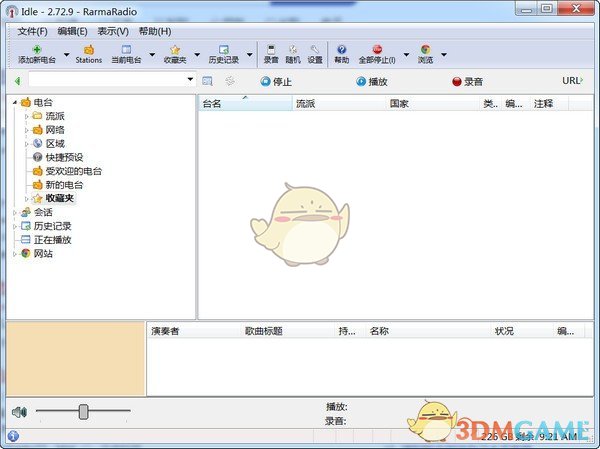Click the 浏览 browser icon in toolbar
The height and width of the screenshot is (449, 600).
point(425,49)
